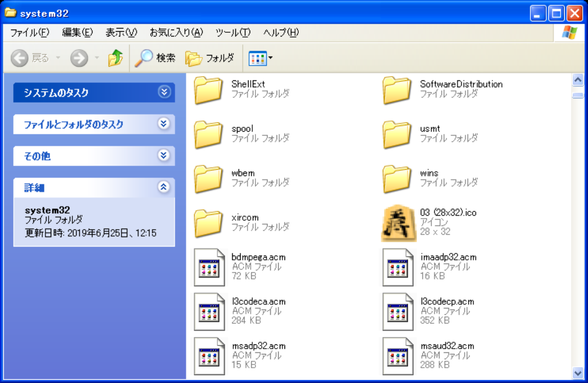Viewport: 588px width, 383px height.
Task: Click the vertical scrollbar thumb
Action: (x=578, y=96)
